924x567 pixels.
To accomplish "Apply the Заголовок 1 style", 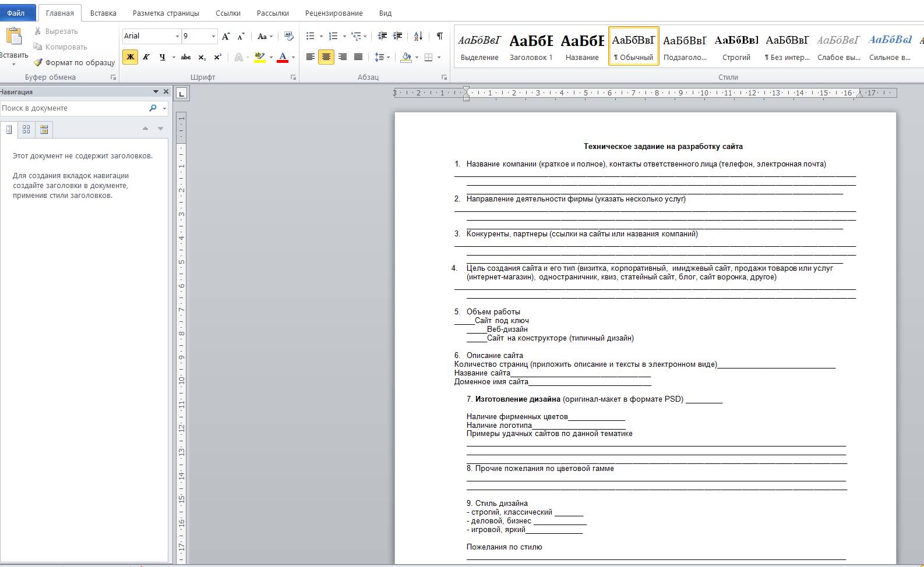I will [531, 45].
